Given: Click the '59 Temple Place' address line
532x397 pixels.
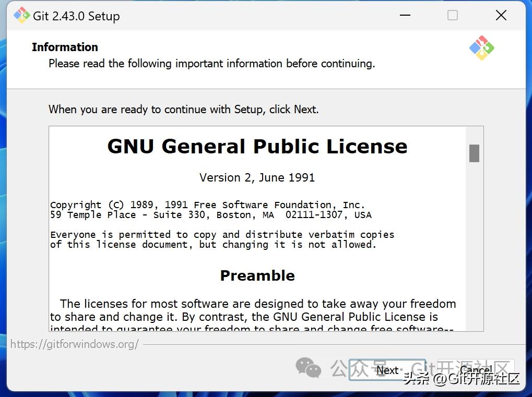Looking at the screenshot, I should point(210,215).
